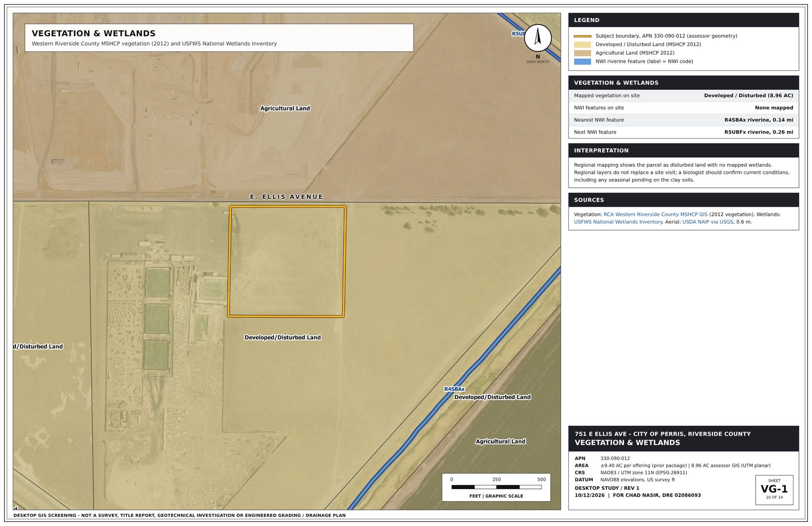Click the 751 E ELLIS AVE address heading
This screenshot has height=526, width=812.
pyautogui.click(x=663, y=434)
